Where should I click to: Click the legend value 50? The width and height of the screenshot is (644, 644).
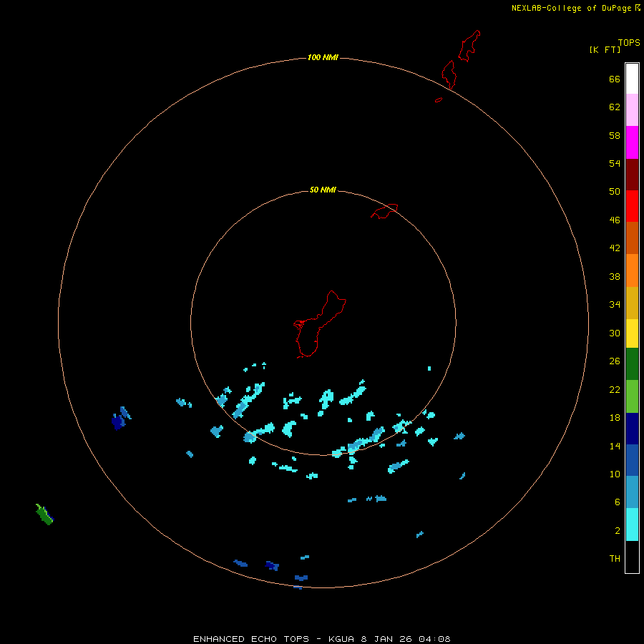pyautogui.click(x=615, y=191)
